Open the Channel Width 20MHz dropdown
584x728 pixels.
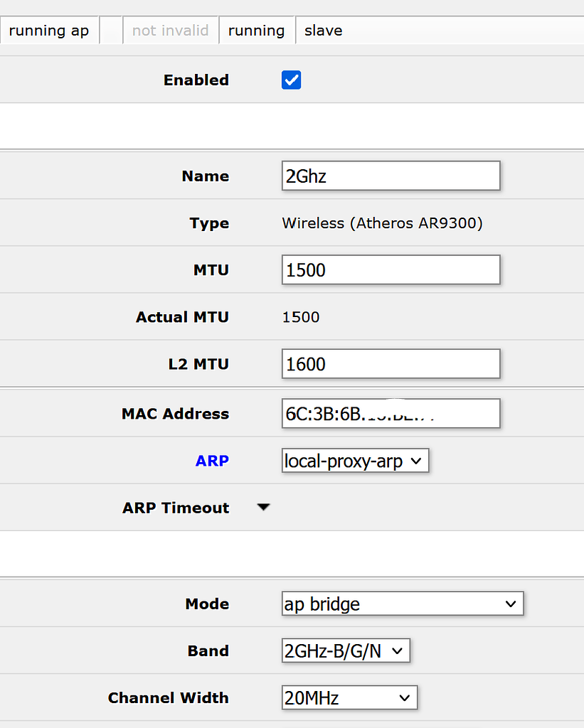click(x=349, y=697)
